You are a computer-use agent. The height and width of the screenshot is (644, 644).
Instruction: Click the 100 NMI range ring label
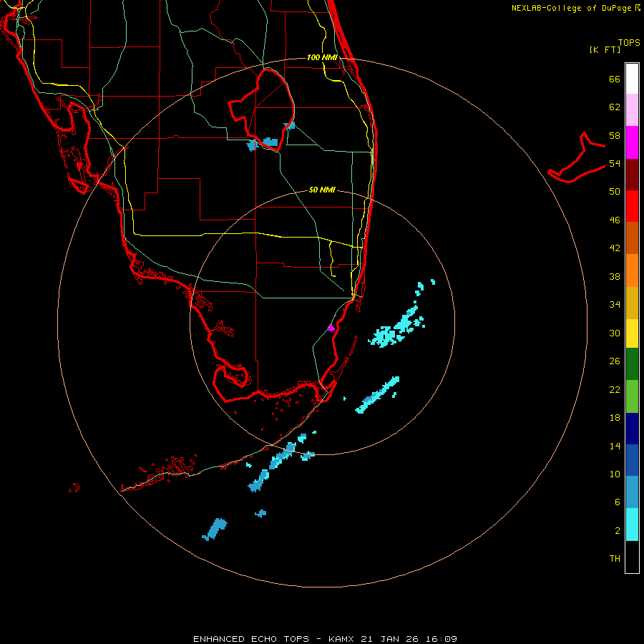(x=322, y=57)
